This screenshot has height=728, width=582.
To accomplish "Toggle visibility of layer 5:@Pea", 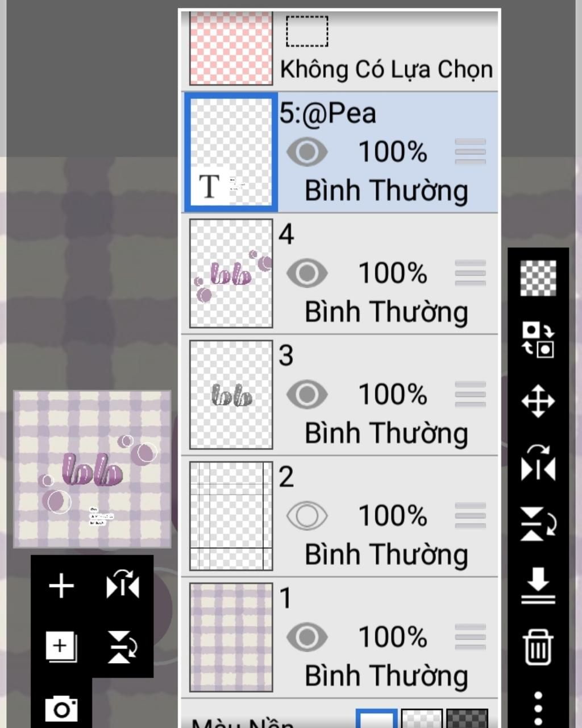I will 307,152.
